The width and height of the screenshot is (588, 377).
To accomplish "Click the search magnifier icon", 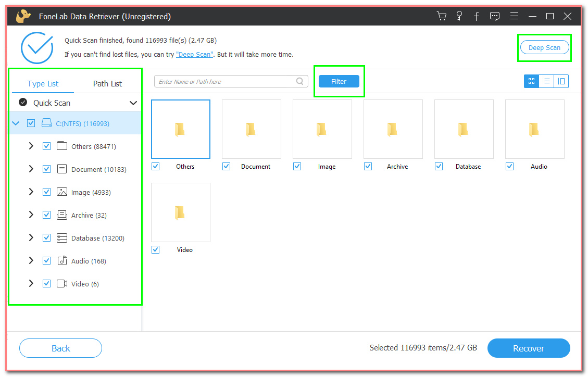I will pos(299,81).
